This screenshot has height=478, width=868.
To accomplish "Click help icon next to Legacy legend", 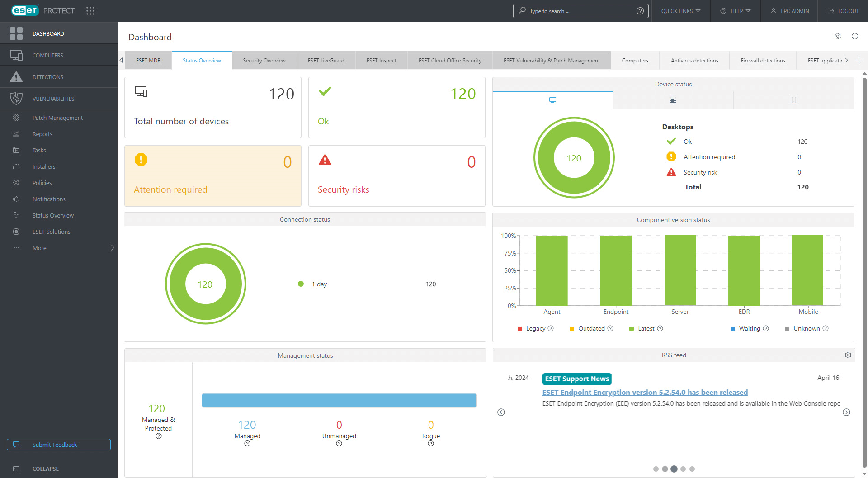I will click(x=551, y=328).
